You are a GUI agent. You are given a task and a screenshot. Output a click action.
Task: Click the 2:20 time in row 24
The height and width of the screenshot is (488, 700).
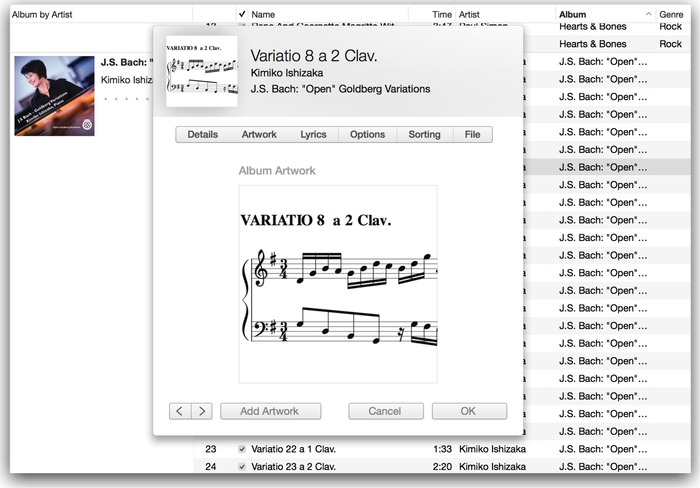pos(442,467)
